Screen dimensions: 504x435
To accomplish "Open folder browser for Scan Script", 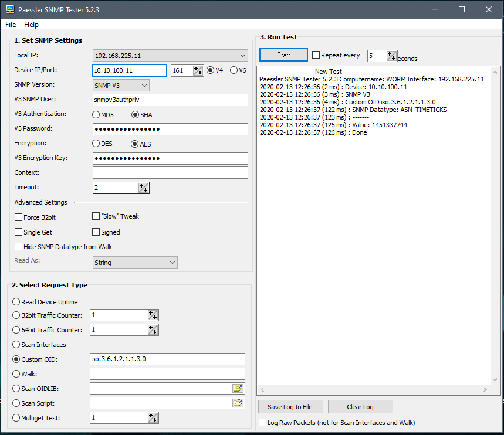I will (x=238, y=403).
